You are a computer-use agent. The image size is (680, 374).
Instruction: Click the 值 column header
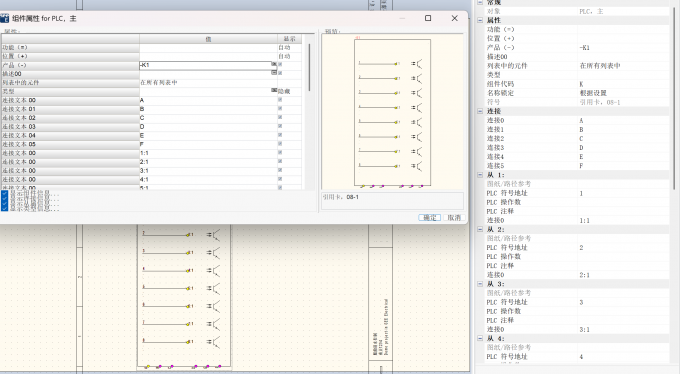tap(208, 39)
